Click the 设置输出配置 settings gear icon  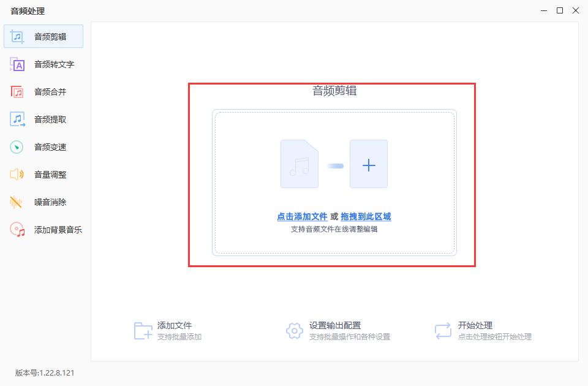pyautogui.click(x=293, y=330)
